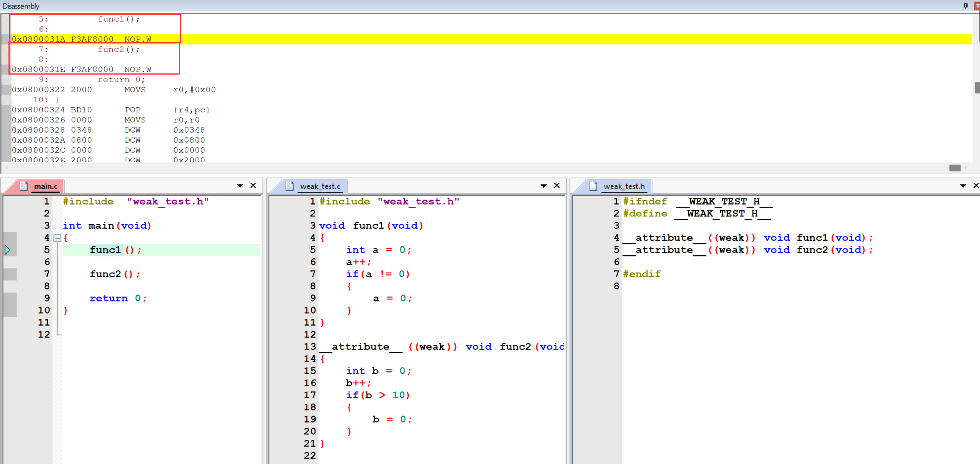This screenshot has height=464, width=980.
Task: Open window list dropdown for main.c pane
Action: tap(240, 186)
